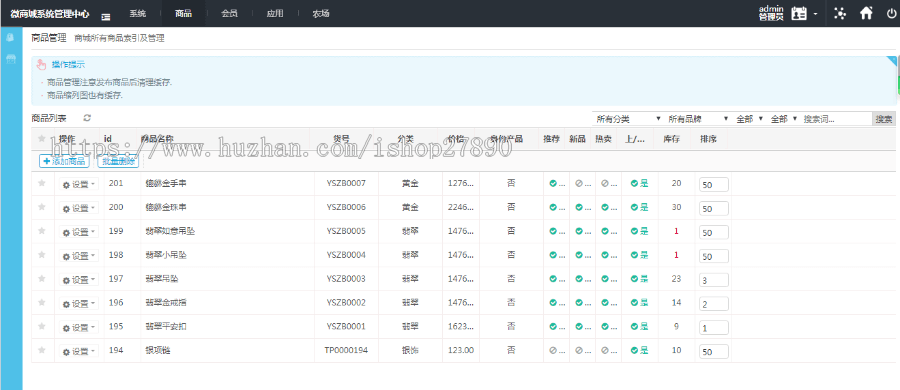Click the 商品管理 page title
Viewport: 900px width, 390px height.
coord(49,38)
